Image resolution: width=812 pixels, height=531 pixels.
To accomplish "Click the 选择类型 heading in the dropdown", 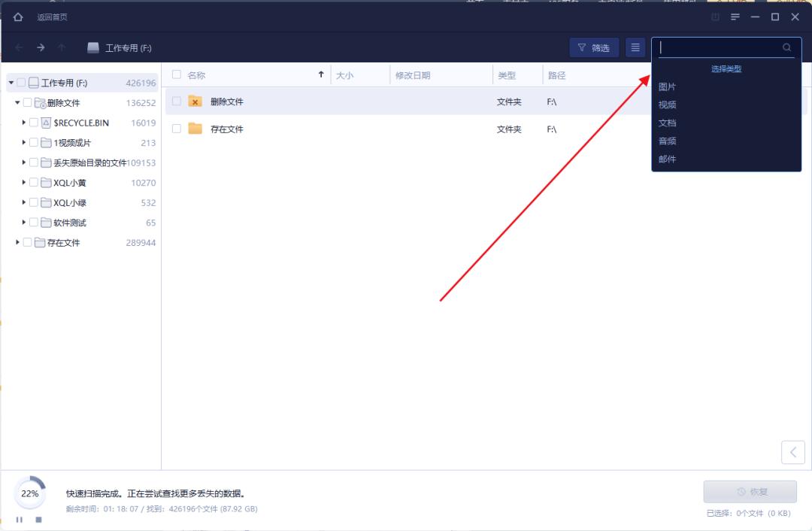I will tap(726, 69).
